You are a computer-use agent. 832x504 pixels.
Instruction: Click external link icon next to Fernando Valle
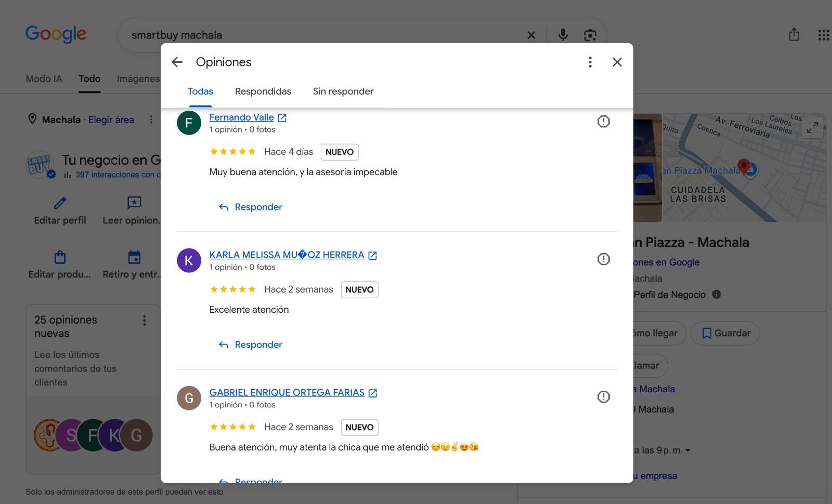282,118
